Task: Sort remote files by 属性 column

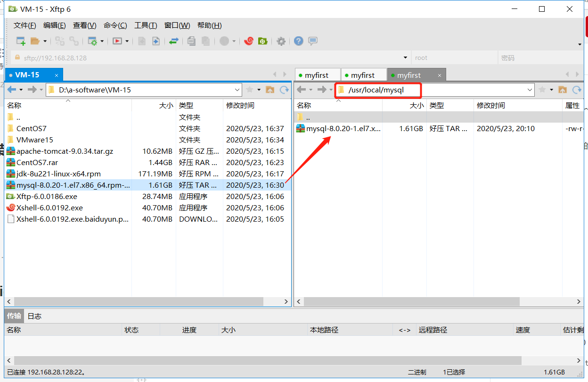Action: (573, 106)
